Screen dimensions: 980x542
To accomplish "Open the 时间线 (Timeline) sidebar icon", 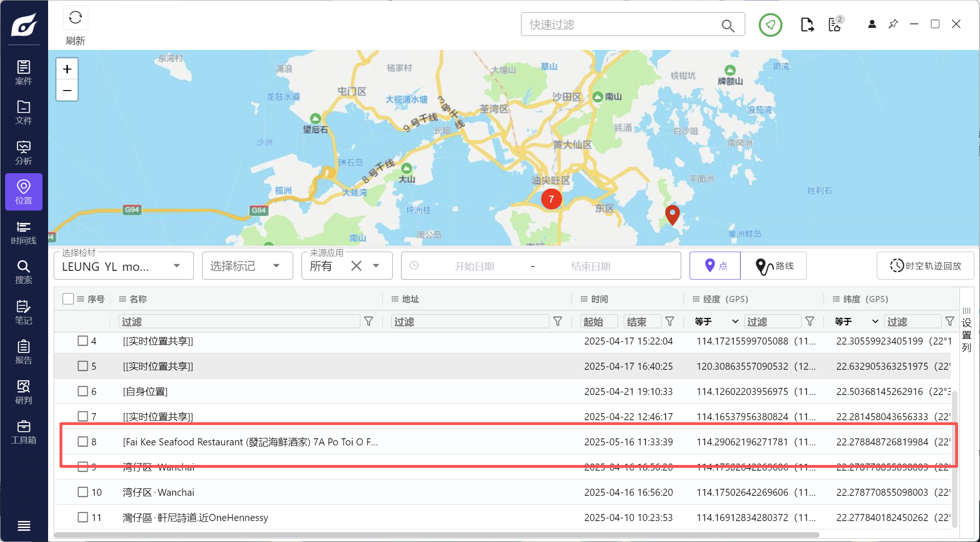I will tap(23, 232).
